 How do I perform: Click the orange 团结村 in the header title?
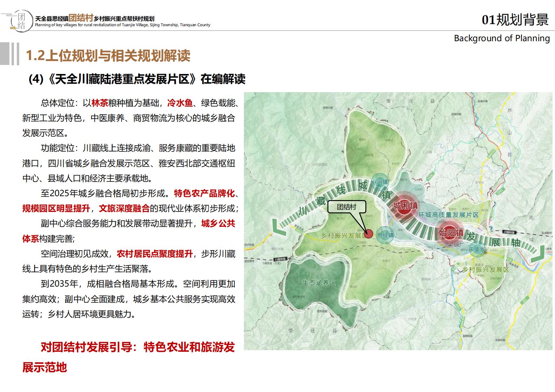pos(81,18)
